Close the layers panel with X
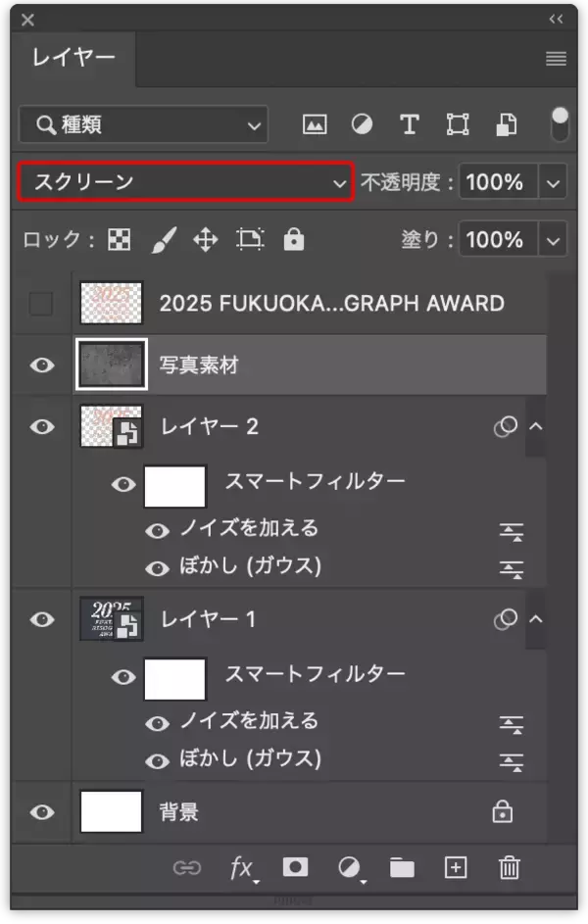 tap(27, 20)
